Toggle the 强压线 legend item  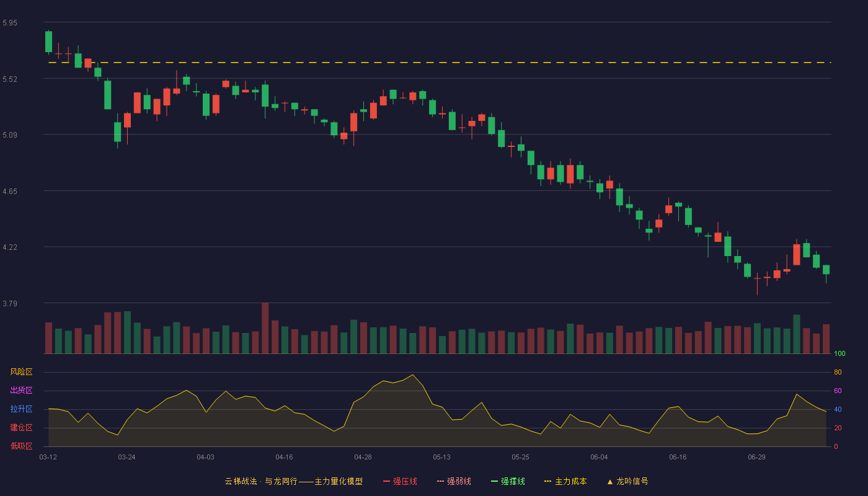point(400,481)
